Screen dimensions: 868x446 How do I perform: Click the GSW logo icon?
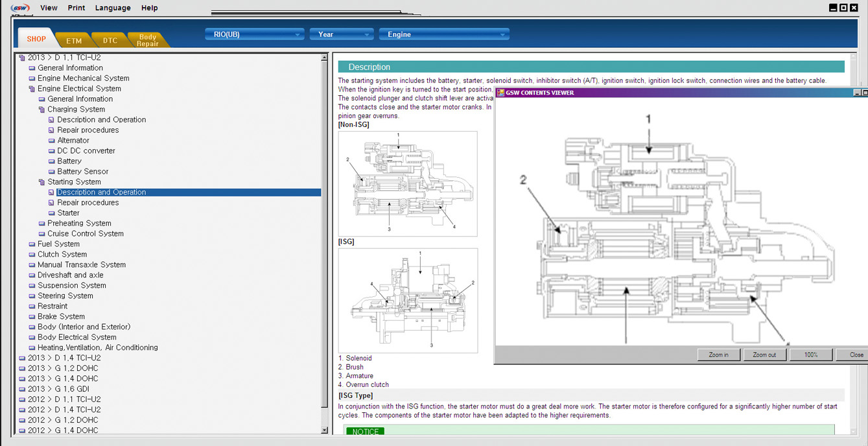tap(19, 8)
